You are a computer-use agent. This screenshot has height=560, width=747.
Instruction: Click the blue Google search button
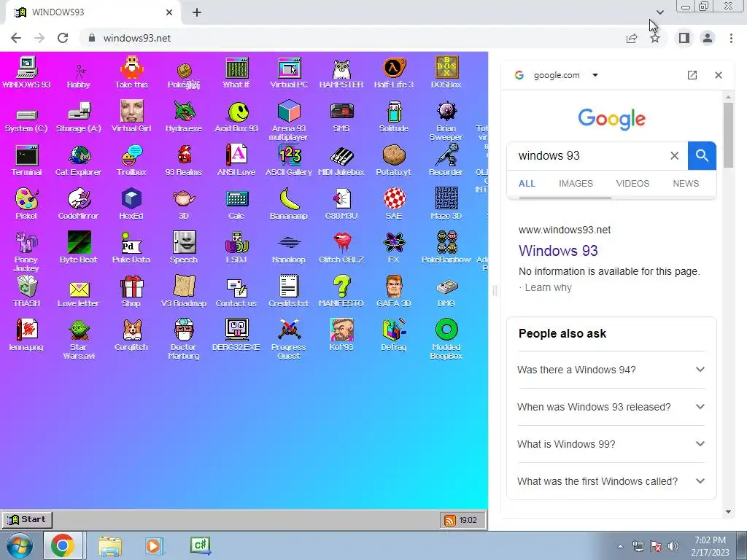click(701, 155)
